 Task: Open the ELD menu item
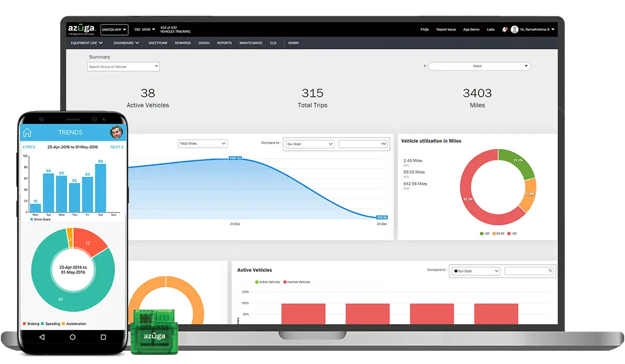(x=273, y=43)
